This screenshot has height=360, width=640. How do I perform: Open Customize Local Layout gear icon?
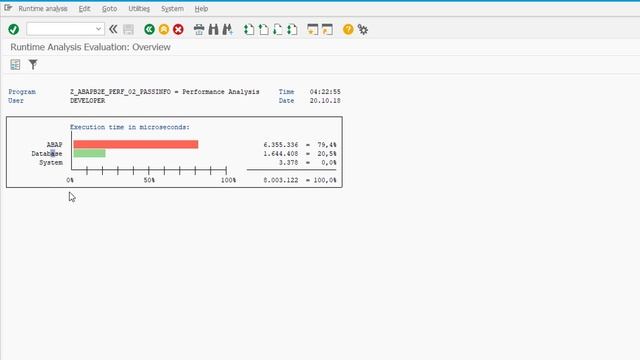click(362, 29)
